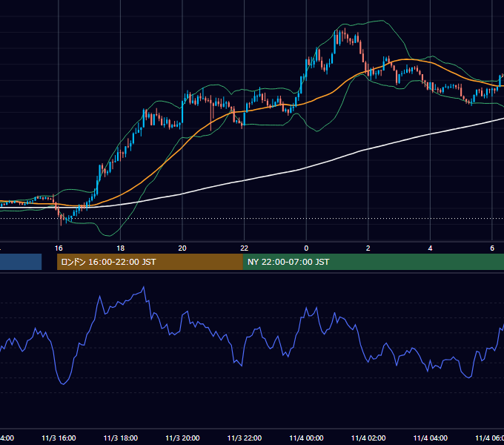504x445 pixels.
Task: Click hour label 16 on upper axis
Action: click(x=59, y=248)
